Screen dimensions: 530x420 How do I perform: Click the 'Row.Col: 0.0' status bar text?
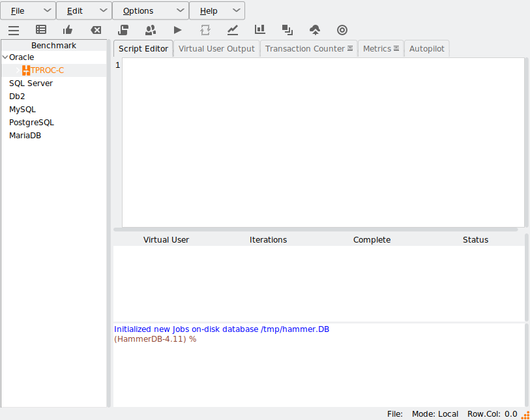(x=492, y=414)
